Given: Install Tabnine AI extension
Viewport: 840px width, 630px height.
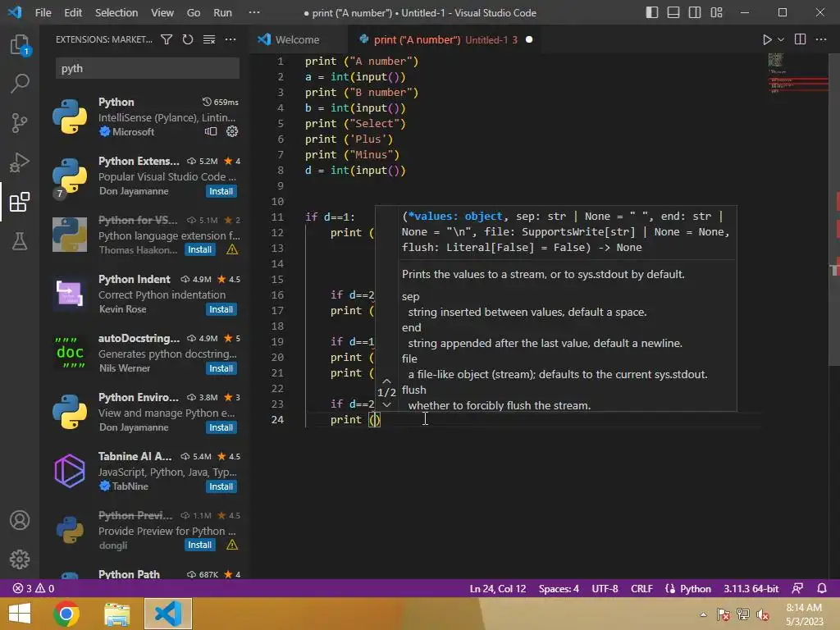Looking at the screenshot, I should pyautogui.click(x=221, y=486).
